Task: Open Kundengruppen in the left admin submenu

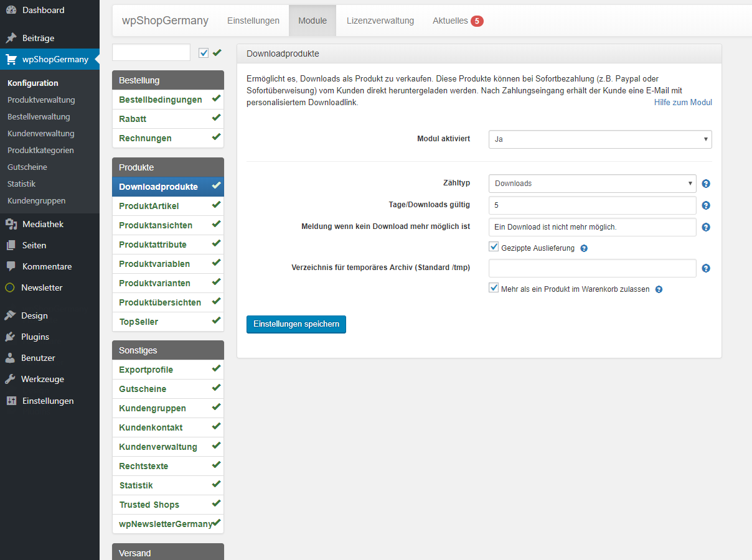Action: click(x=36, y=200)
